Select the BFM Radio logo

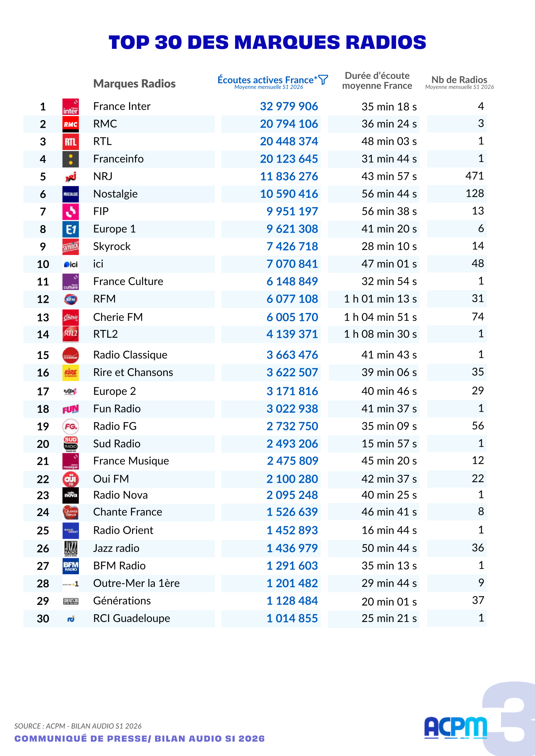(71, 566)
